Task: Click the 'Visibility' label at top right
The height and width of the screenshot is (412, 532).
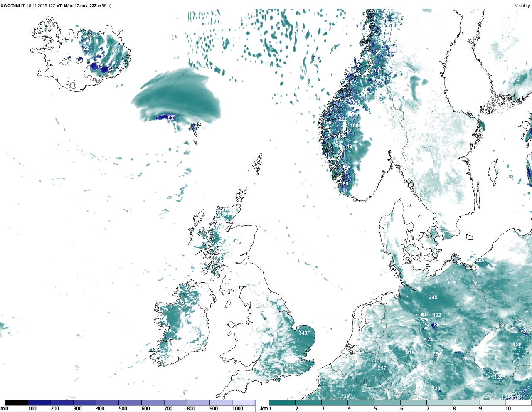Action: 522,6
